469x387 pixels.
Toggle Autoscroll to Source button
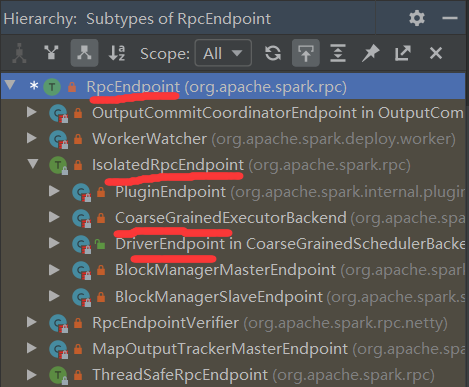pyautogui.click(x=306, y=53)
